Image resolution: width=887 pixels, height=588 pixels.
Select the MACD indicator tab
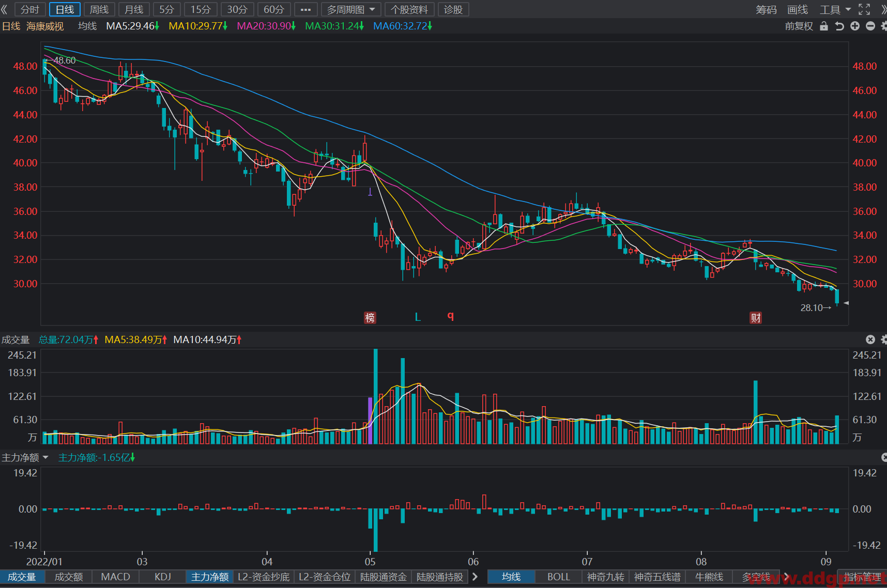115,577
